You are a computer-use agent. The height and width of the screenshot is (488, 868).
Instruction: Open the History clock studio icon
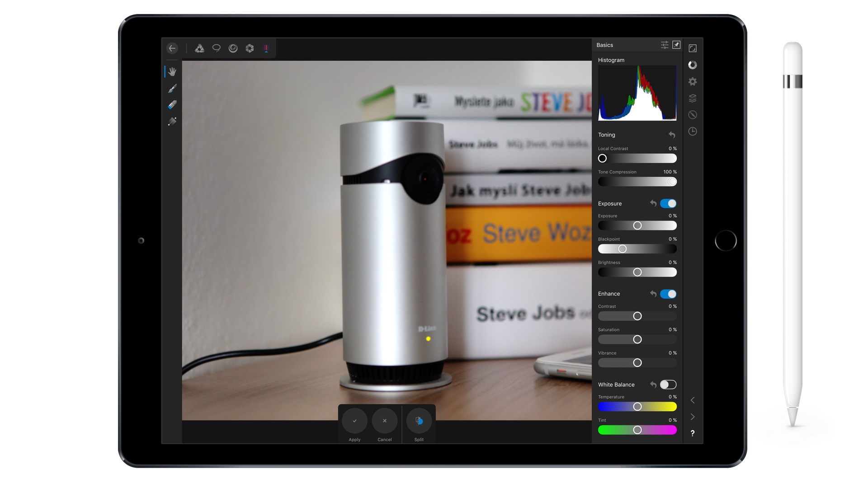coord(693,131)
